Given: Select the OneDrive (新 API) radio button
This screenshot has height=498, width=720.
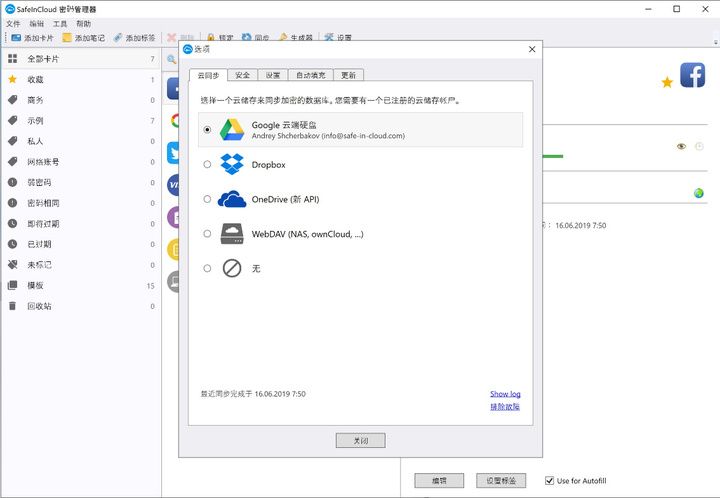Looking at the screenshot, I should coord(208,199).
